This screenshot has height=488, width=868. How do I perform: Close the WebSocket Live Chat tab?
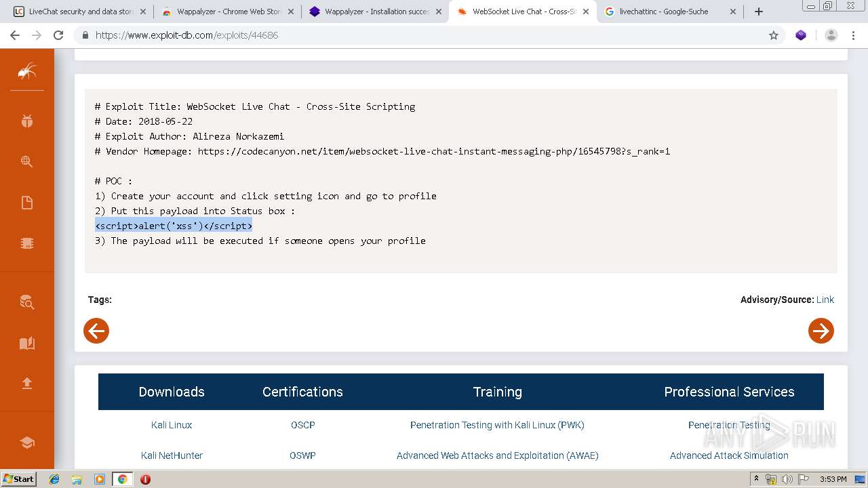click(586, 12)
